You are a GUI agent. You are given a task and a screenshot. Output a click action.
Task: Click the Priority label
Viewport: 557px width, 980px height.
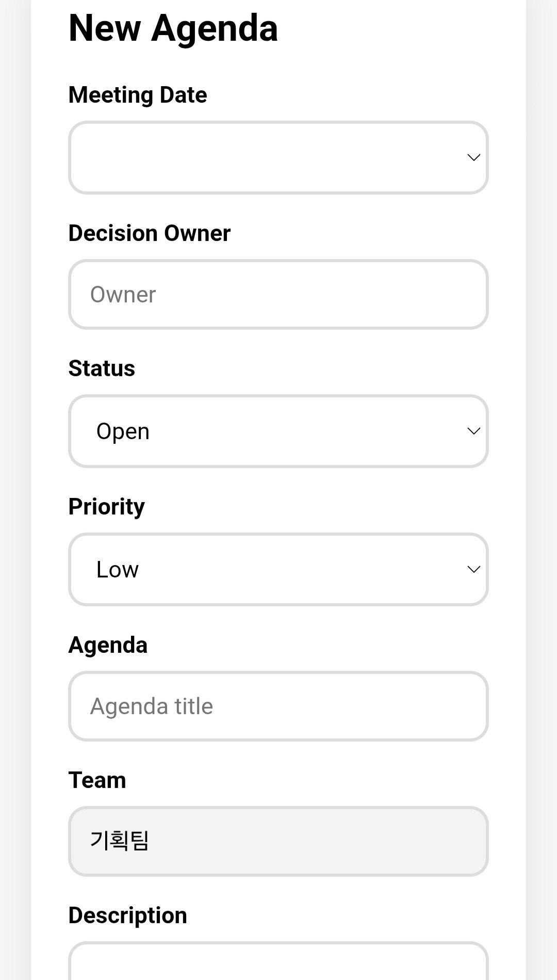[107, 507]
